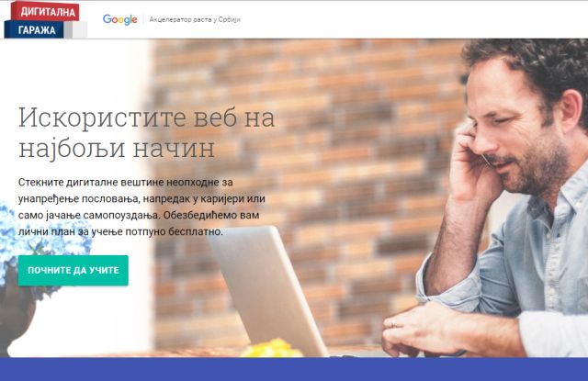Click the Google logo in header

(120, 19)
